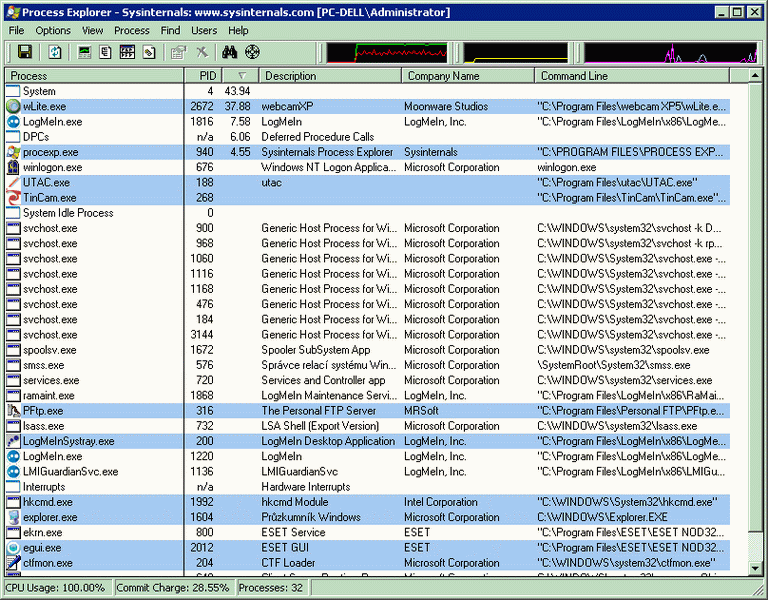Image resolution: width=768 pixels, height=600 pixels.
Task: Sort by the Company Name column header
Action: 468,76
